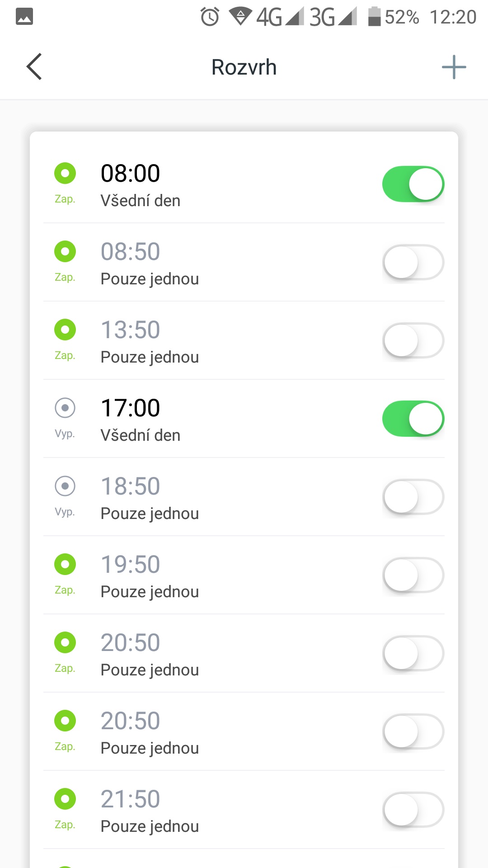The width and height of the screenshot is (488, 868).
Task: Tap the gray Vyp. icon for 17:00
Action: [65, 408]
